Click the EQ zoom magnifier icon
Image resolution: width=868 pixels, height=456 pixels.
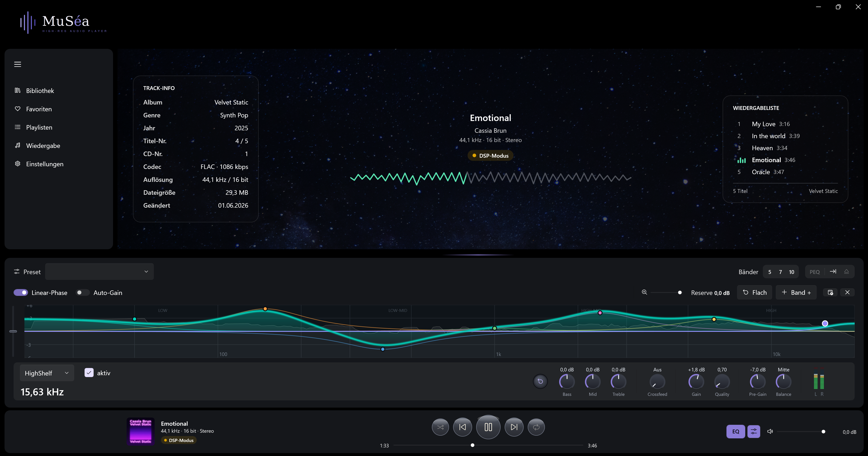coord(644,292)
